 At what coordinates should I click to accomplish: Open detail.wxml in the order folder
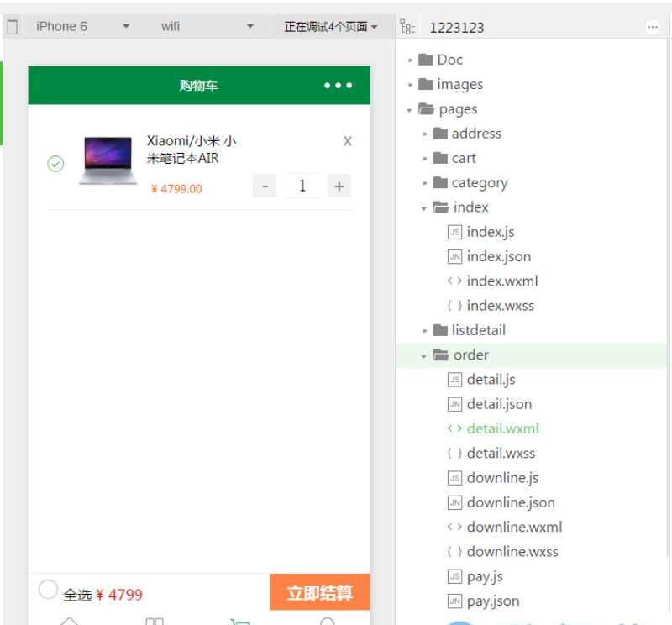click(502, 428)
